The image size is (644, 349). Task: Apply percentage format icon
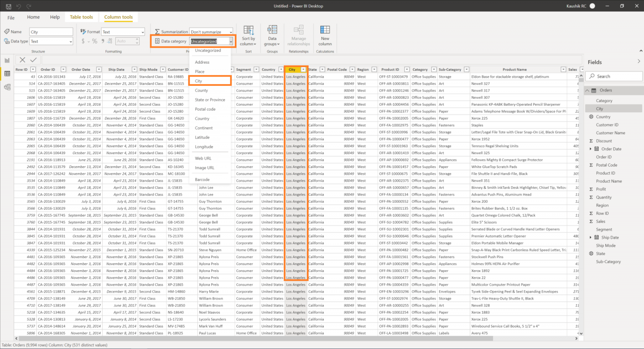[96, 41]
